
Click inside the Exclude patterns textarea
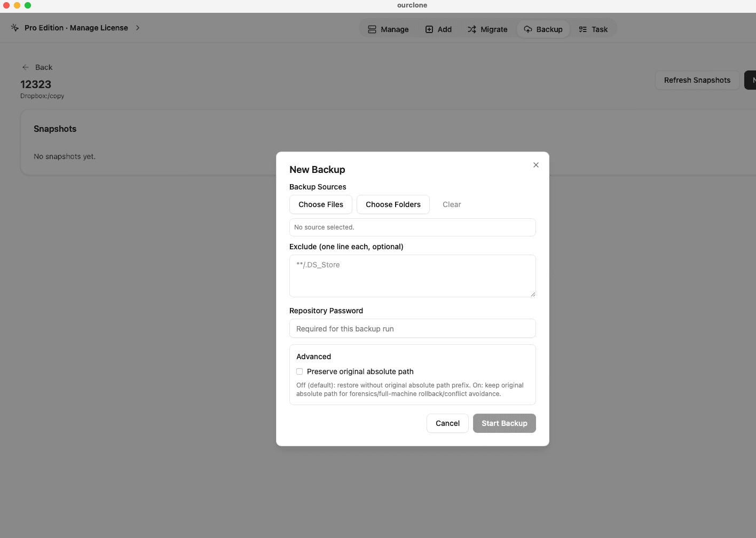pos(412,276)
